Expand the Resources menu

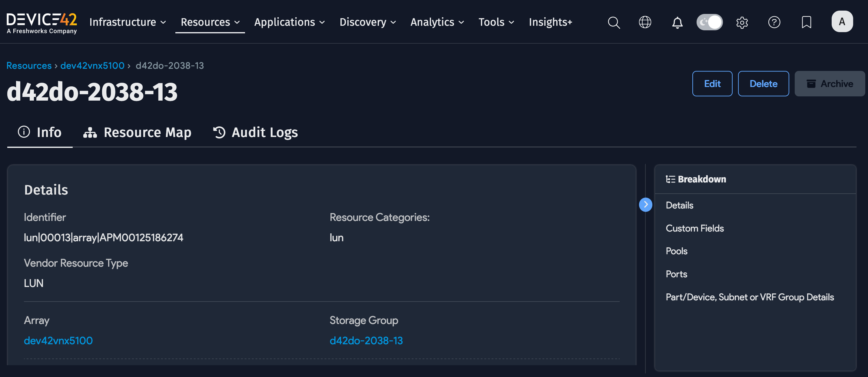[210, 22]
